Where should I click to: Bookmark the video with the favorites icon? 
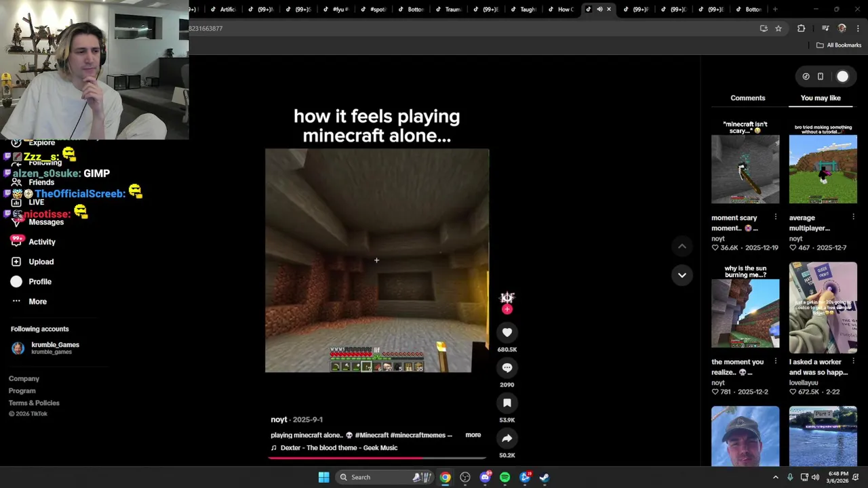[507, 403]
